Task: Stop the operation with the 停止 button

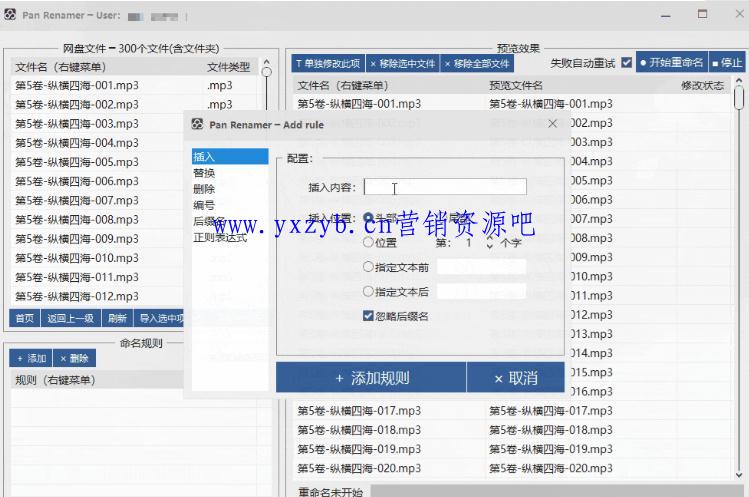Action: click(727, 63)
